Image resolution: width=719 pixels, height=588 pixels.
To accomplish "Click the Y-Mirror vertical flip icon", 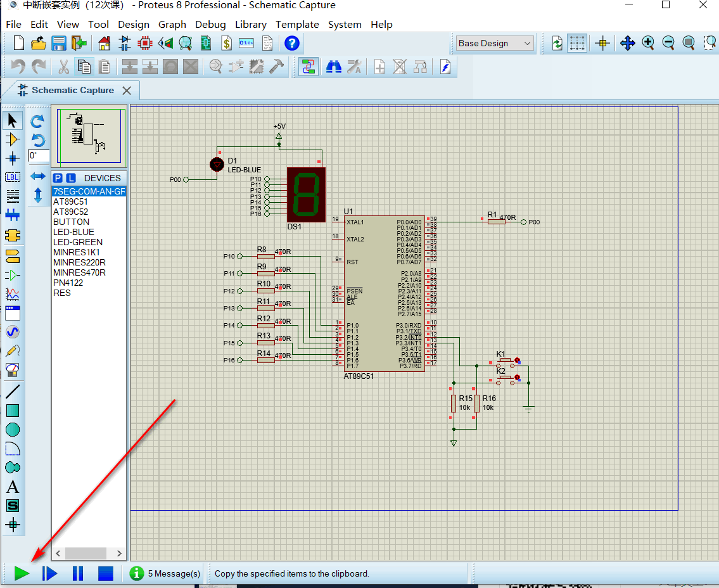I will pos(37,195).
